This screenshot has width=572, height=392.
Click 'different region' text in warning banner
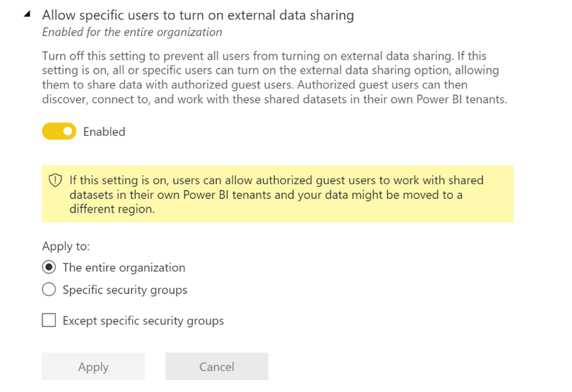point(112,209)
